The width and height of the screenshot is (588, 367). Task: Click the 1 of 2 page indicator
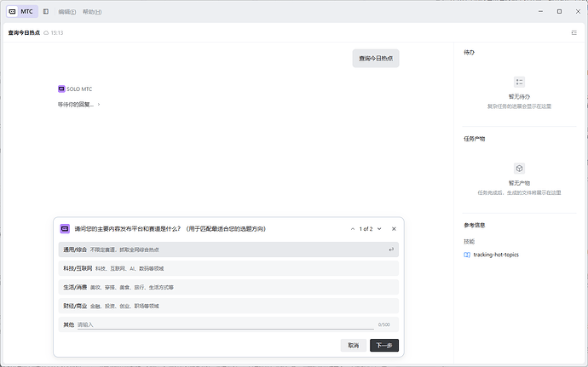pos(366,229)
